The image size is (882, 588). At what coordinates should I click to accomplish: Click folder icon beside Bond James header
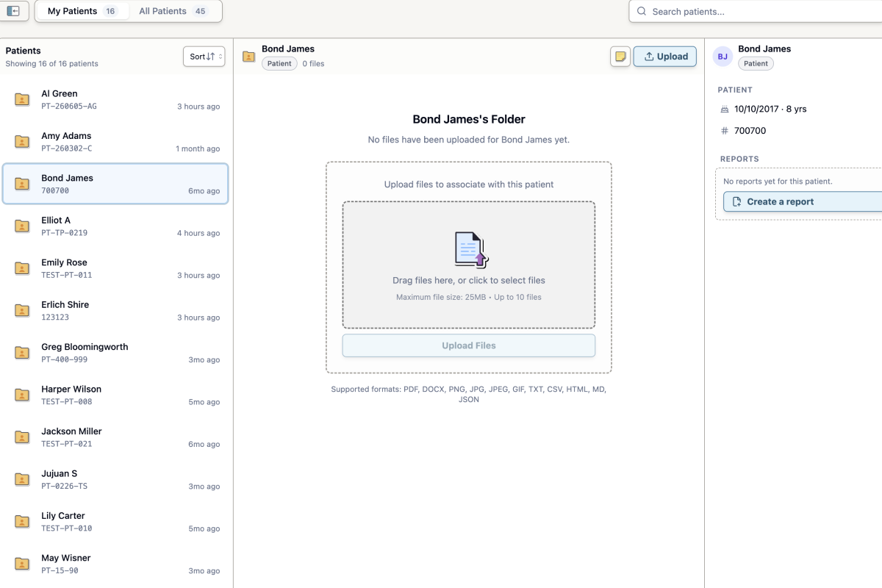(x=248, y=56)
